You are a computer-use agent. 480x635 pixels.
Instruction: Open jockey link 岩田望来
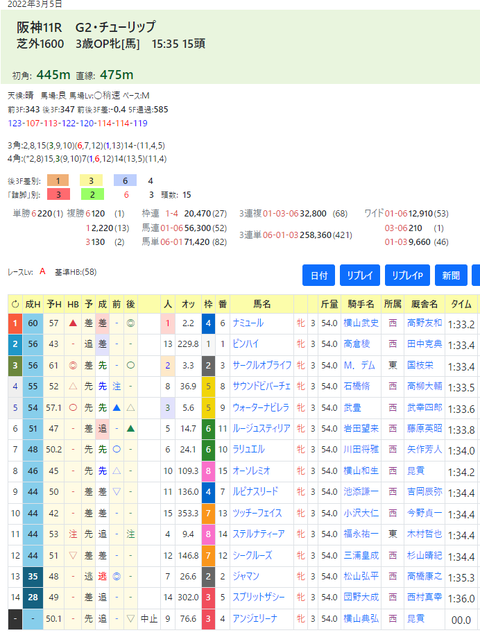click(361, 428)
